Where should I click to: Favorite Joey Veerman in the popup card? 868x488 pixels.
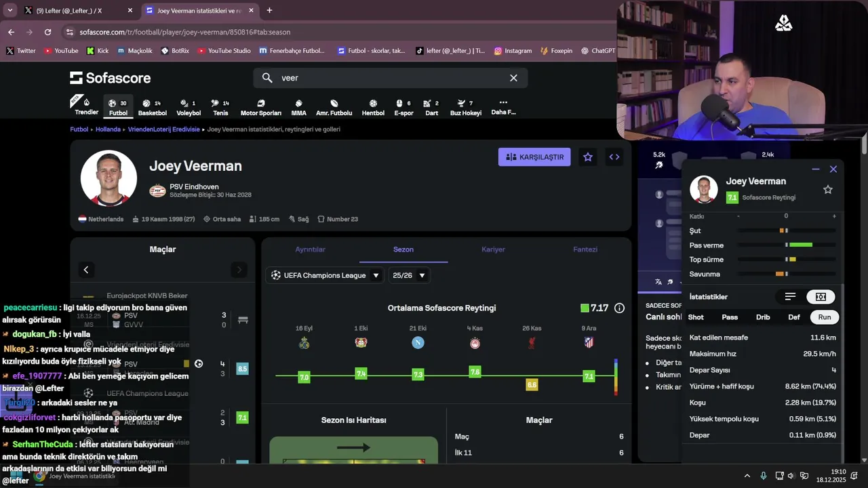(827, 190)
